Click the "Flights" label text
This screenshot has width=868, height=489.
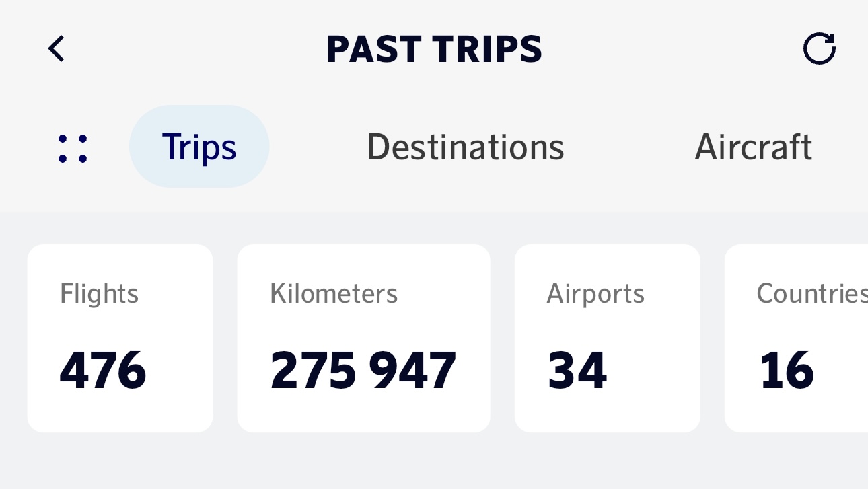coord(99,294)
